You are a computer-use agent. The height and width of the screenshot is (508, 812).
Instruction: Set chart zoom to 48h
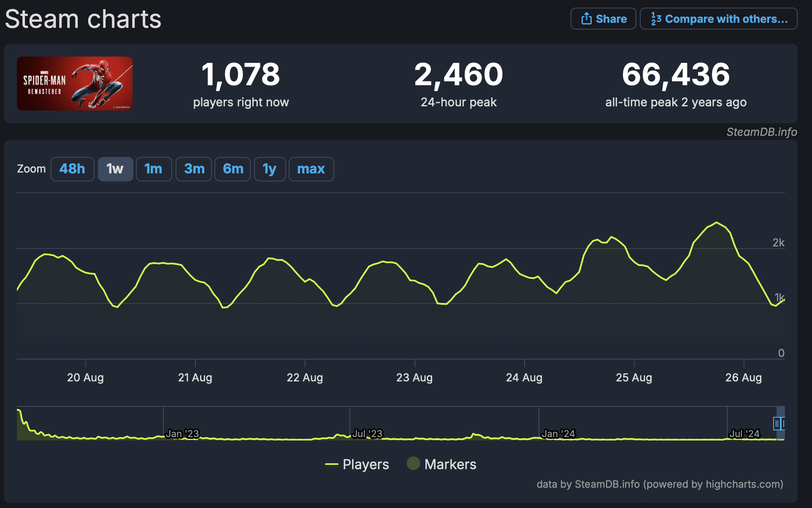click(x=72, y=169)
